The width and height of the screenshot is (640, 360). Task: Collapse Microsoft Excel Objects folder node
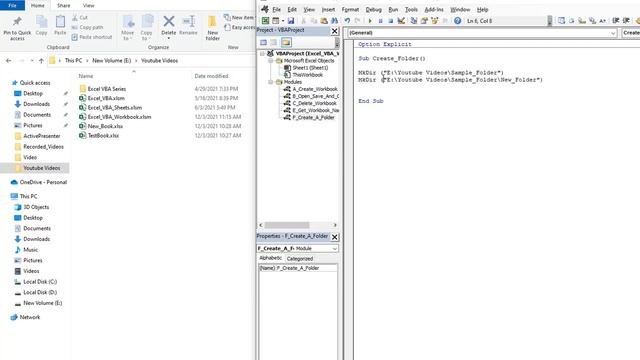pyautogui.click(x=271, y=60)
